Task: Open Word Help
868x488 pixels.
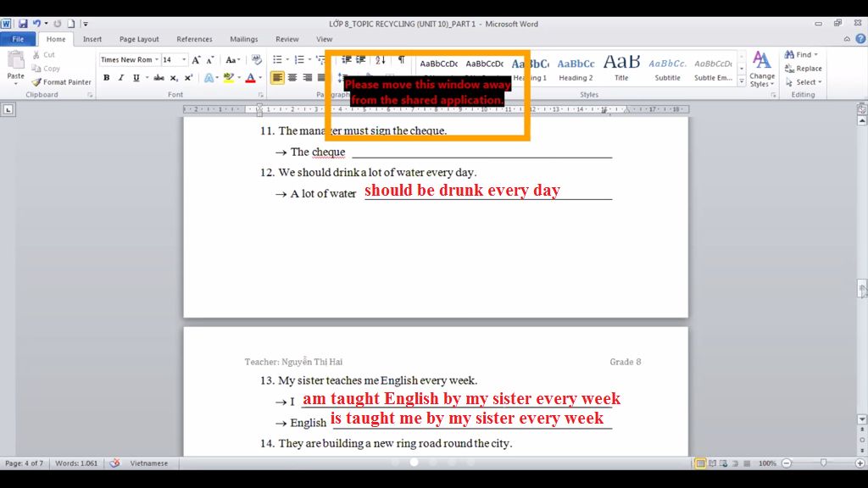Action: (860, 39)
